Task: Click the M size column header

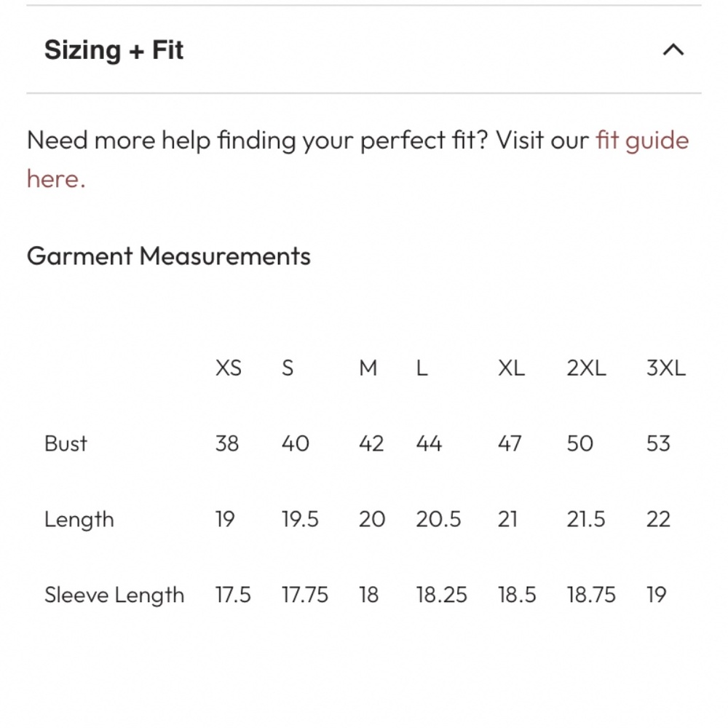Action: point(368,368)
